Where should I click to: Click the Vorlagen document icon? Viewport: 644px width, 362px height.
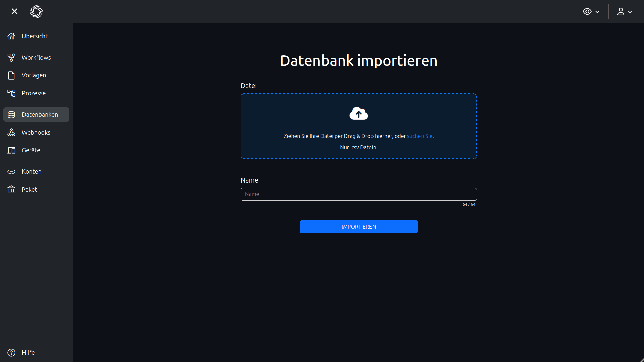11,75
